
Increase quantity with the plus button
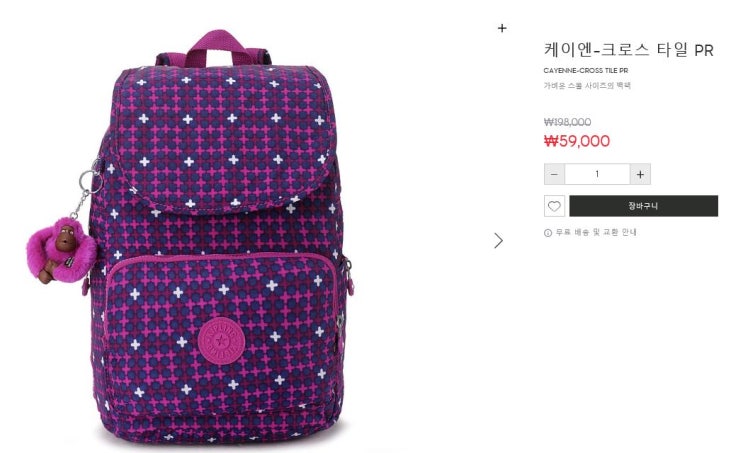[x=640, y=174]
